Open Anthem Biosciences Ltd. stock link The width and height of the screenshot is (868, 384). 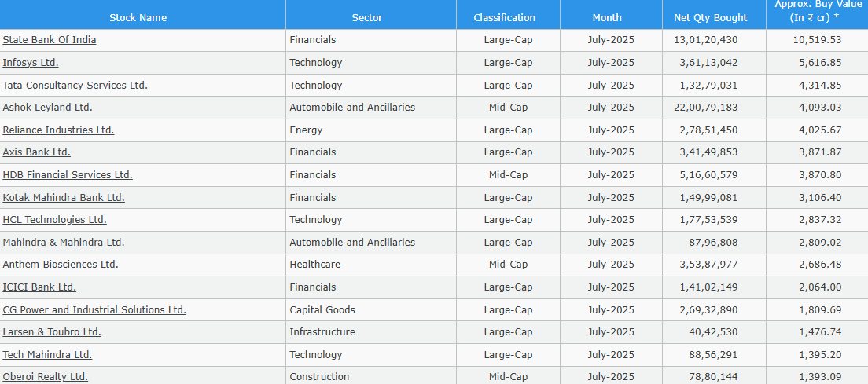[x=61, y=265]
